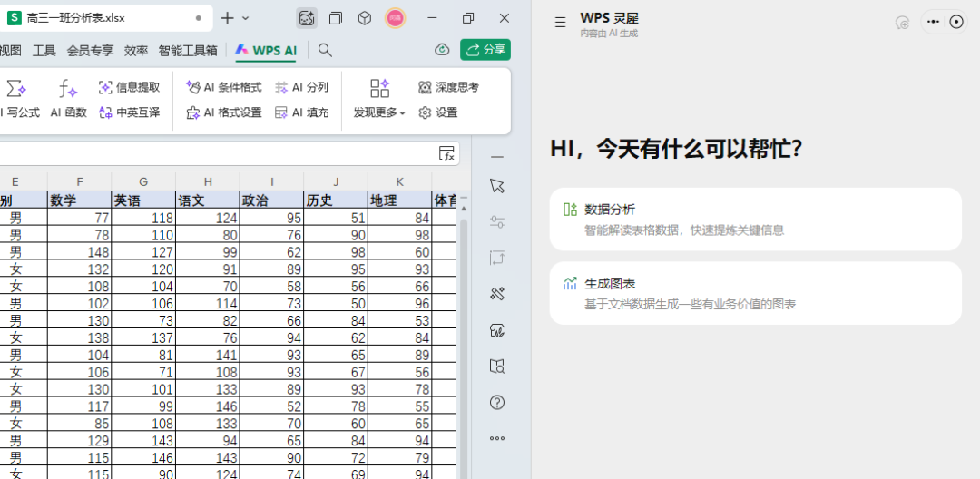Click the 灵犀 panel circle target icon
The image size is (980, 479).
(956, 22)
